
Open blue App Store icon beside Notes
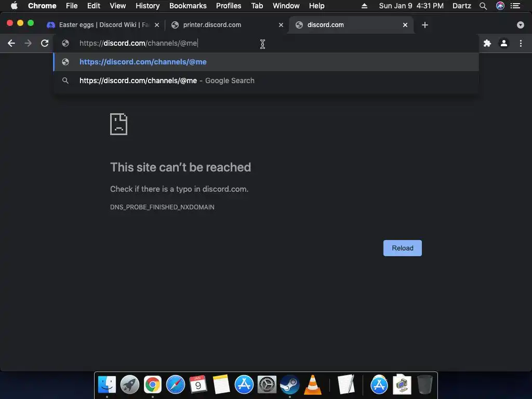(x=244, y=385)
